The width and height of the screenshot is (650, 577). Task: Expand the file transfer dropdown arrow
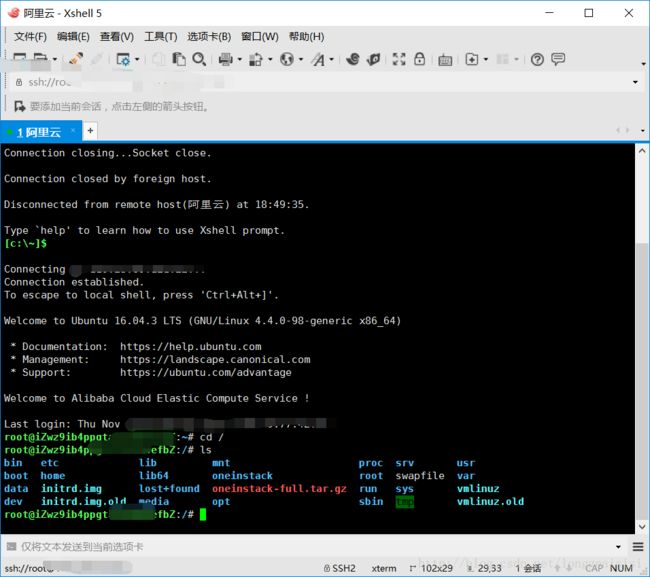click(270, 59)
